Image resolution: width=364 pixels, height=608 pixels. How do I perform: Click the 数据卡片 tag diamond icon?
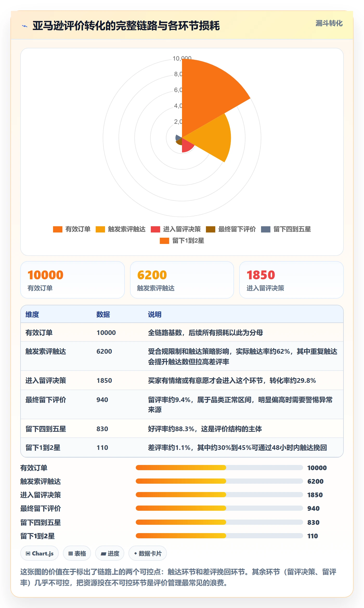(135, 553)
